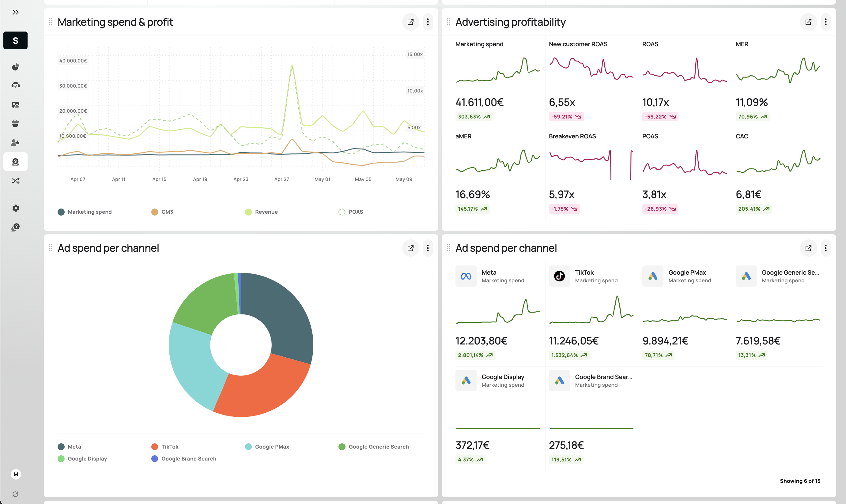Click the refresh sync icon
Image resolution: width=846 pixels, height=504 pixels.
pos(15,494)
